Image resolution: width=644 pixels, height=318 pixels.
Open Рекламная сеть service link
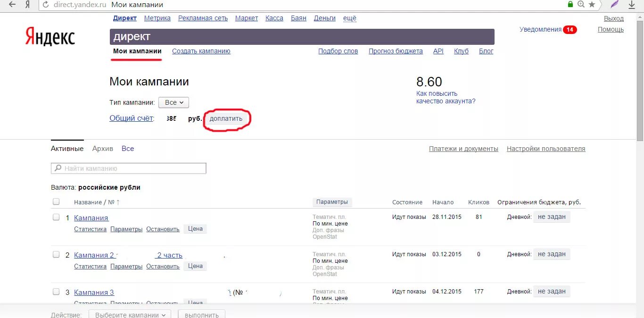(x=203, y=18)
